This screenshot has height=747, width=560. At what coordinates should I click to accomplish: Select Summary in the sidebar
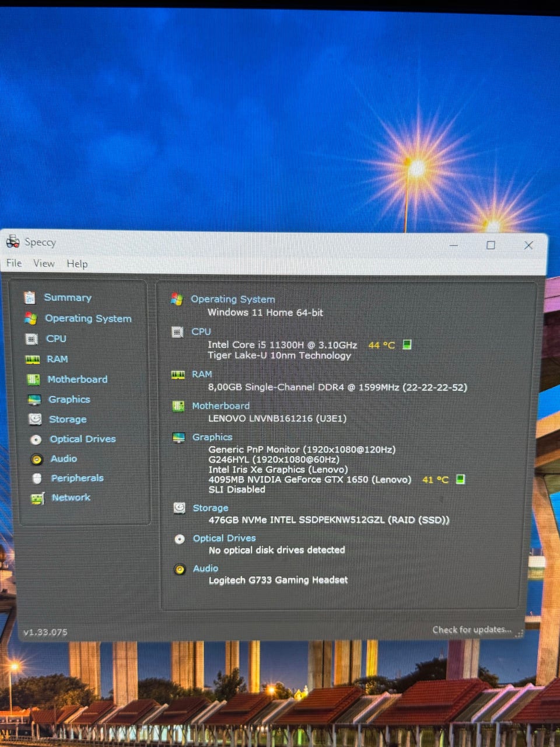point(68,298)
